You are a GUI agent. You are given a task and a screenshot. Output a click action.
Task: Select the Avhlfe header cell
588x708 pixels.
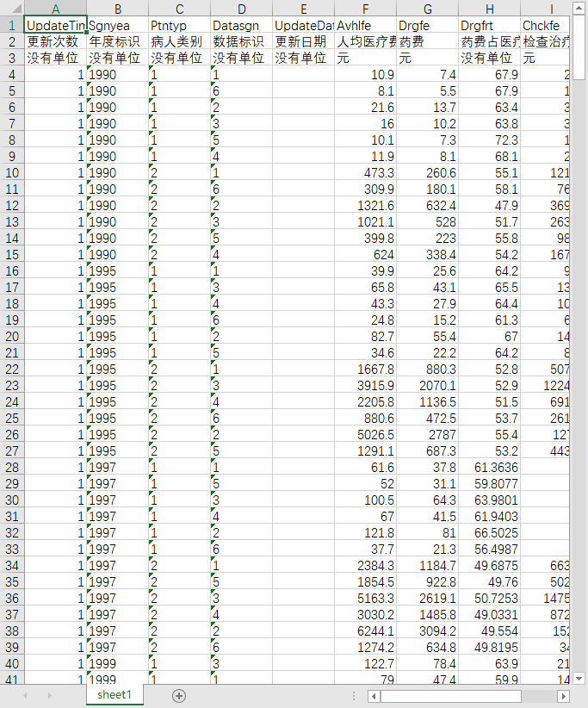[x=366, y=25]
